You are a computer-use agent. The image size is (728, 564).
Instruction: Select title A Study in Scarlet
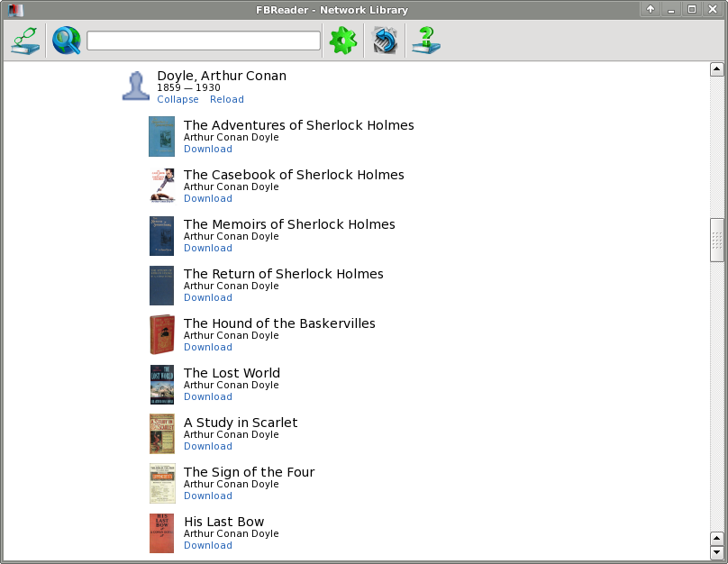241,423
